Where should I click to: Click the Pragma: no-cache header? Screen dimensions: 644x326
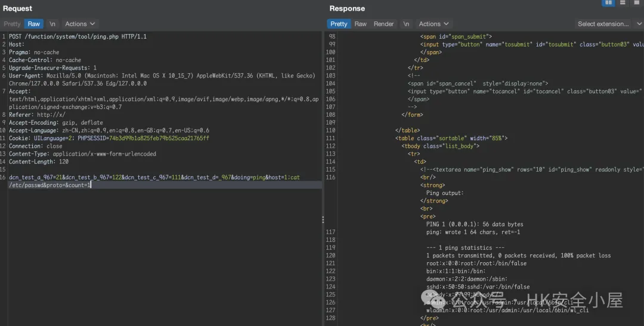[34, 52]
